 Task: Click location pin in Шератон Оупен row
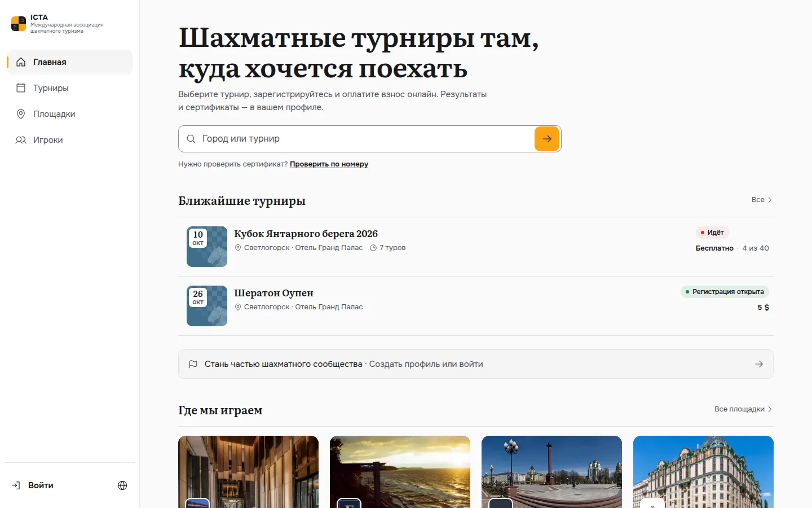click(238, 307)
